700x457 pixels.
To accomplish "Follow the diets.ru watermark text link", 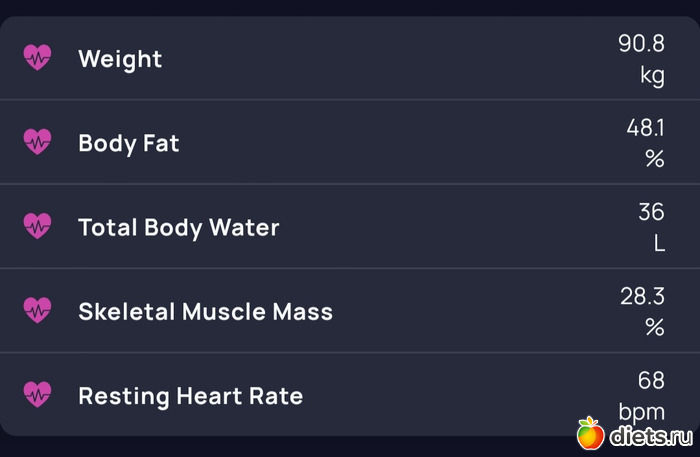I will tap(650, 436).
